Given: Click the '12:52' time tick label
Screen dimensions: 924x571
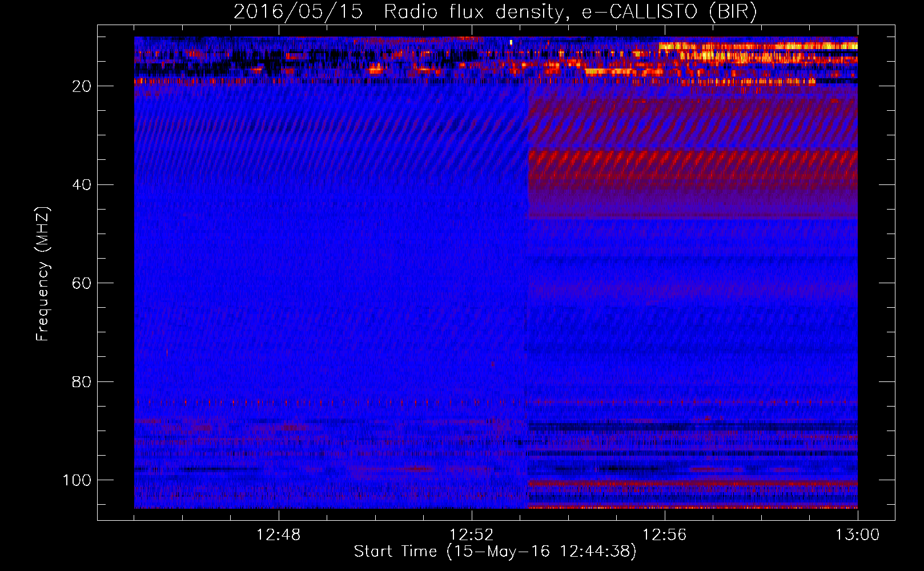Looking at the screenshot, I should pos(472,535).
